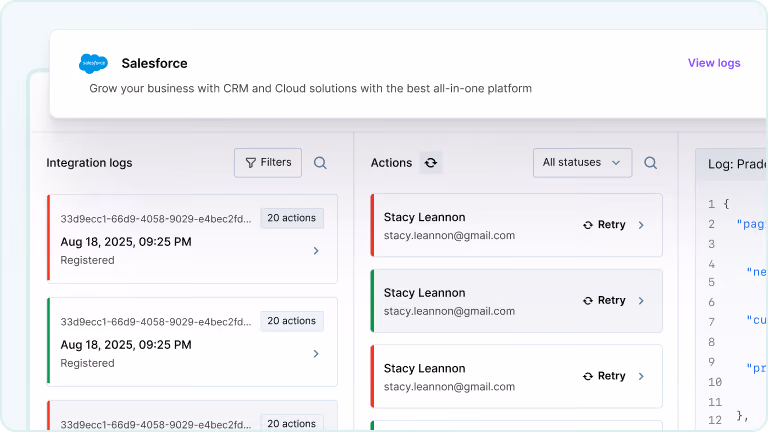Click 'Aug 18, 2025, 09:25 PM' in first log
The image size is (768, 432).
[126, 242]
